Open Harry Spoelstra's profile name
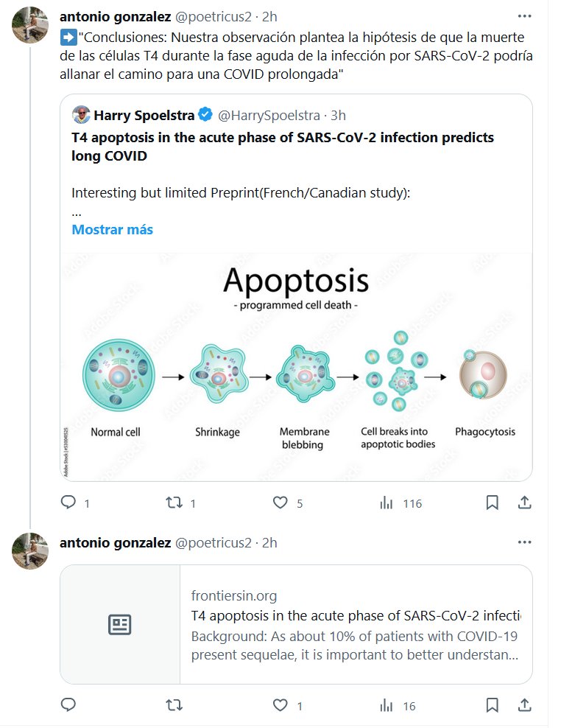 [x=143, y=115]
